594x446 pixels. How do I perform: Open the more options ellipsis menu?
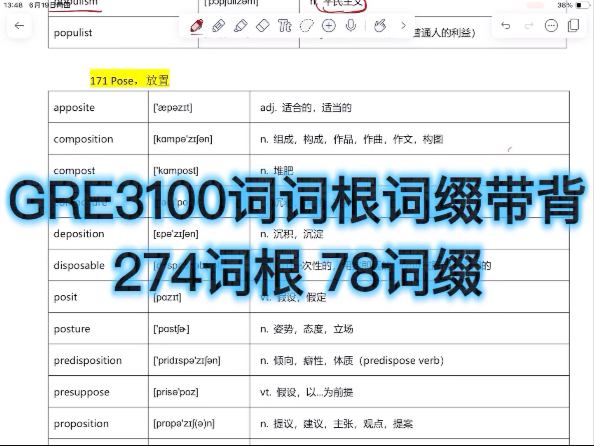[551, 26]
